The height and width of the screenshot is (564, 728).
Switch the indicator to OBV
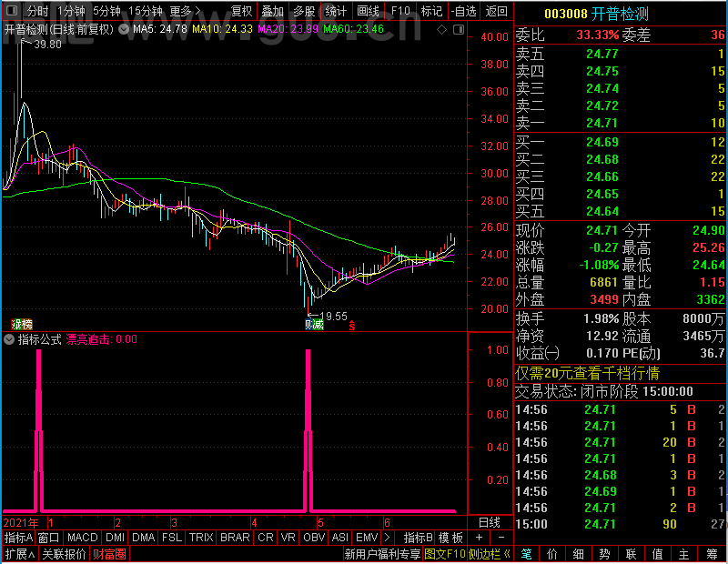point(314,538)
